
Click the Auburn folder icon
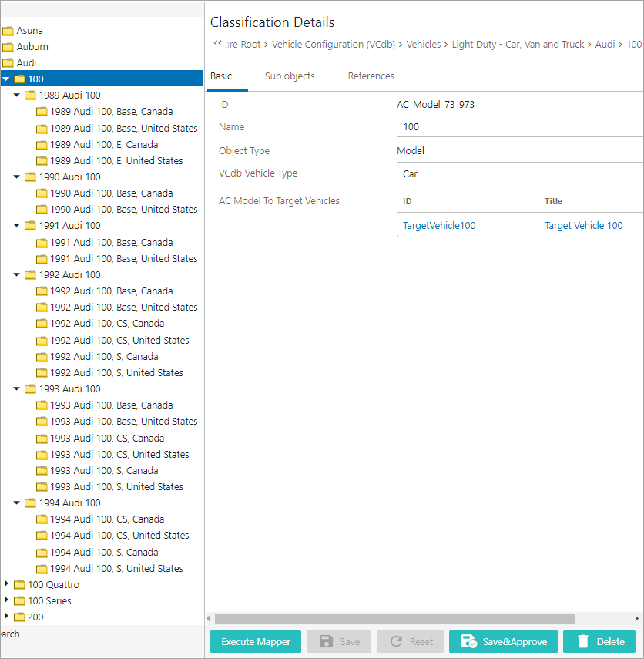8,47
